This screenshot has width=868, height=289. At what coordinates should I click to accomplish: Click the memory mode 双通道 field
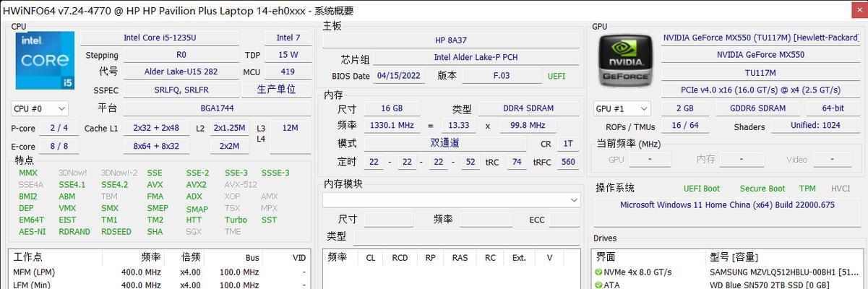[444, 144]
